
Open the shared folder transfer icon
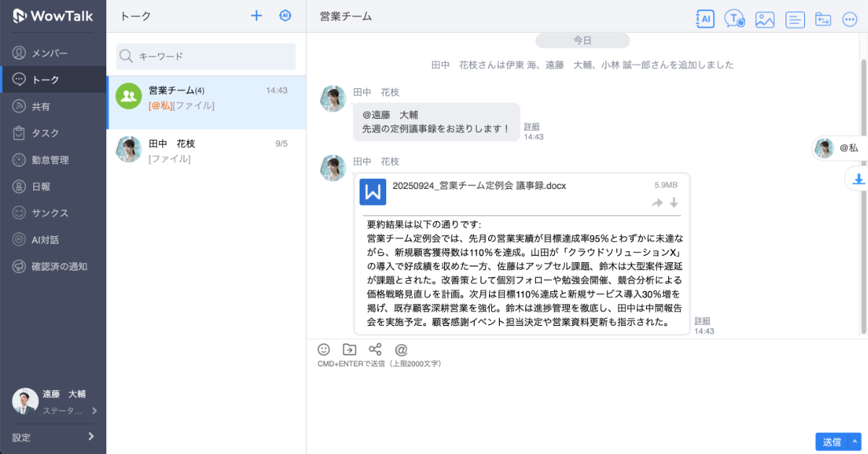823,20
